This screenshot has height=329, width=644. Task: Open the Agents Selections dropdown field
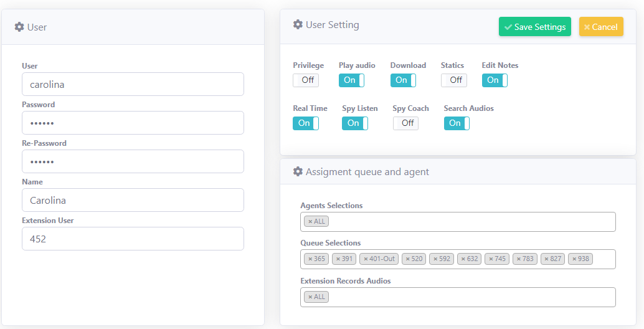[467, 221]
